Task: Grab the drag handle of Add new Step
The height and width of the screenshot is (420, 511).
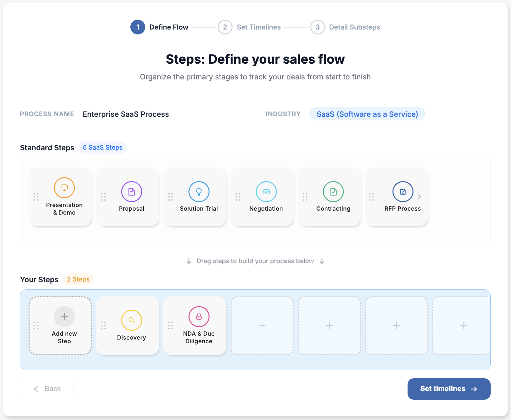Action: (36, 325)
